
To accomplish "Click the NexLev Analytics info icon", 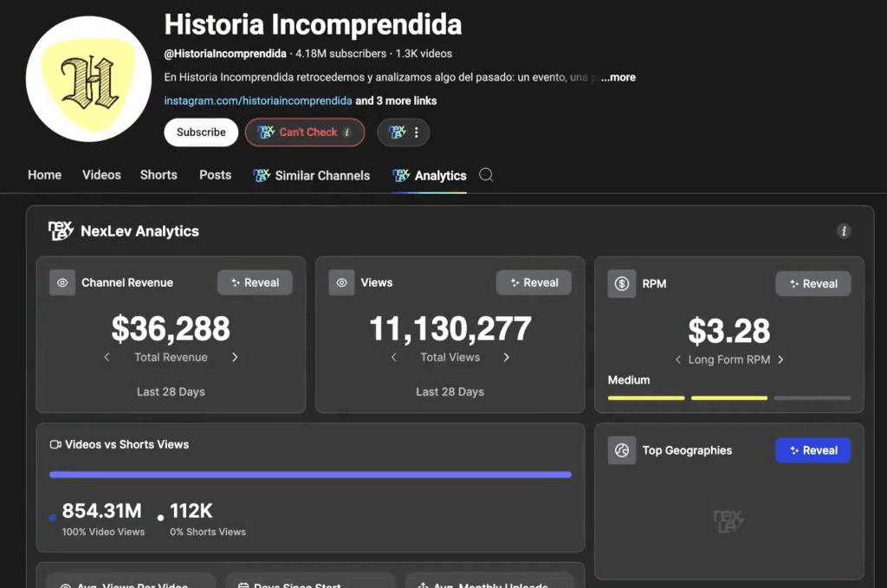I will coord(844,231).
